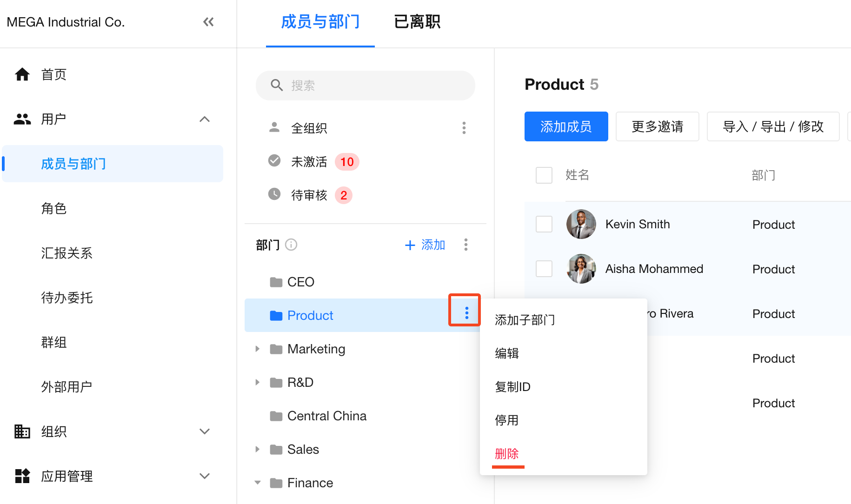Click the Product department three-dot icon
This screenshot has height=504, width=851.
pos(466,313)
